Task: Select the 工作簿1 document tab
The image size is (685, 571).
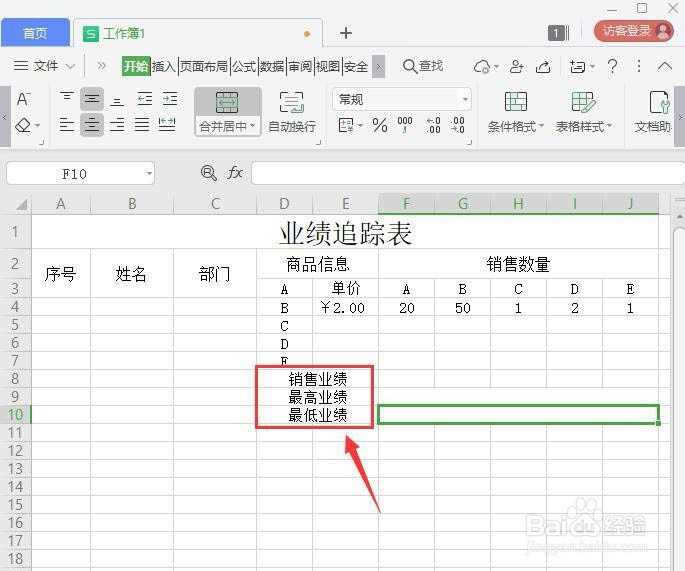Action: 199,33
